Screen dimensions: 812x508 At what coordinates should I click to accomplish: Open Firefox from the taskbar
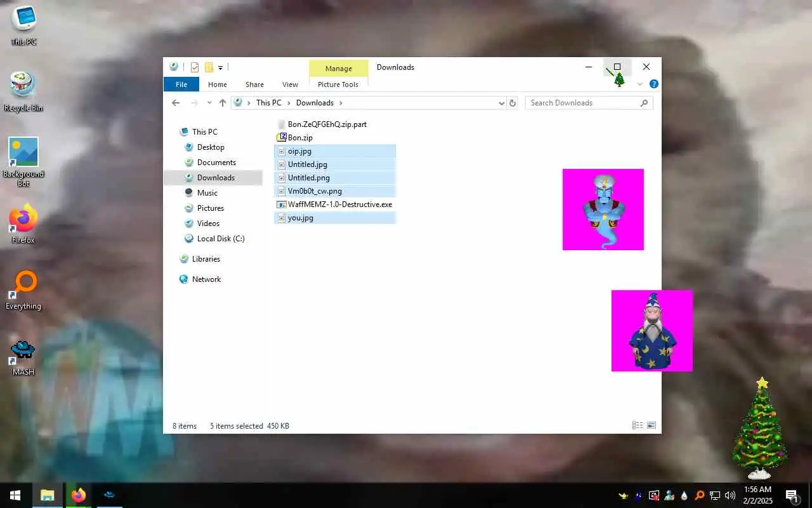tap(79, 495)
